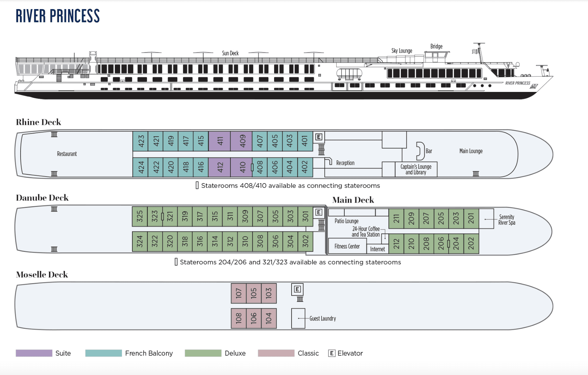The height and width of the screenshot is (375, 588).
Task: Click Captain's Lounge and Library room
Action: coord(416,170)
